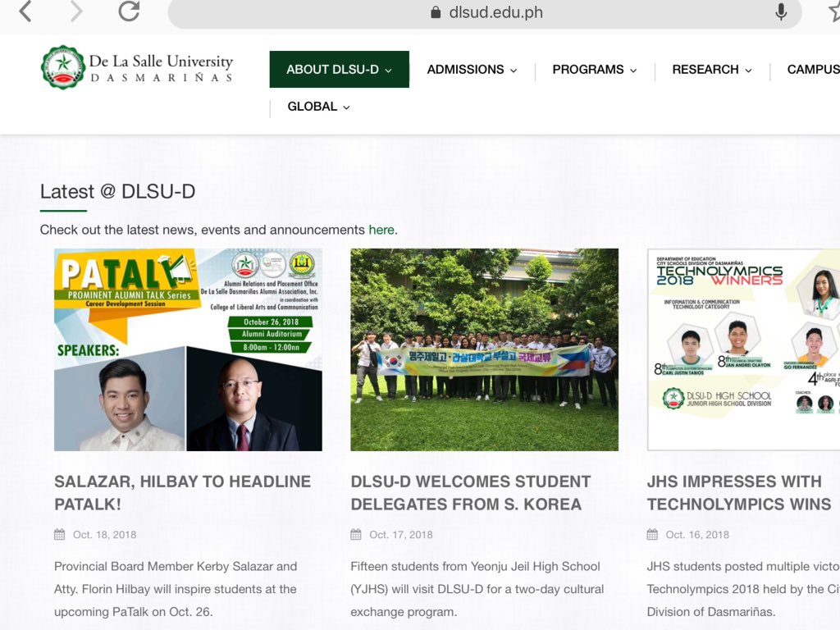
Task: Expand the chevron next to ABOUT DLSU-D
Action: pos(388,71)
